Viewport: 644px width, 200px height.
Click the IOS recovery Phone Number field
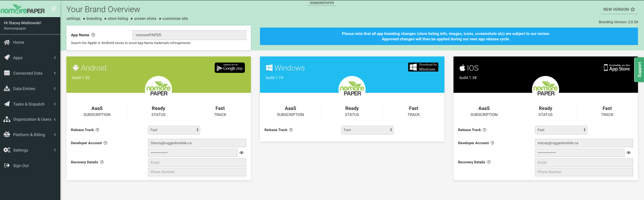pyautogui.click(x=584, y=172)
